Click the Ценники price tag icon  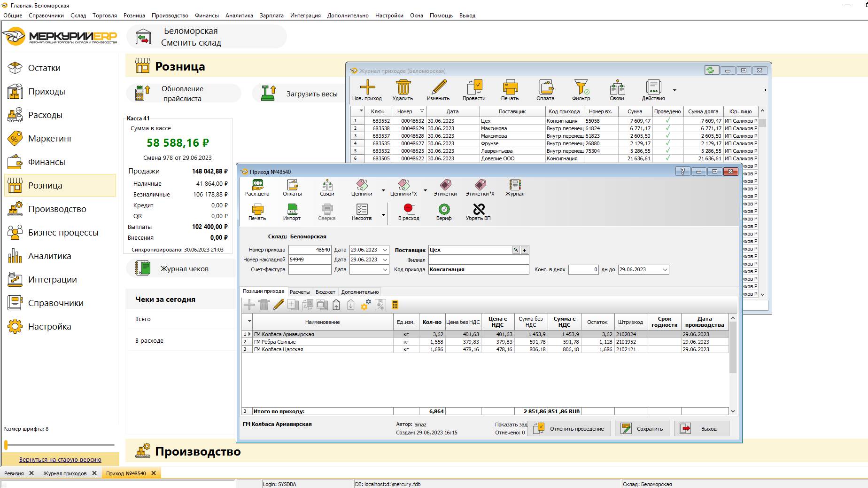tap(362, 185)
